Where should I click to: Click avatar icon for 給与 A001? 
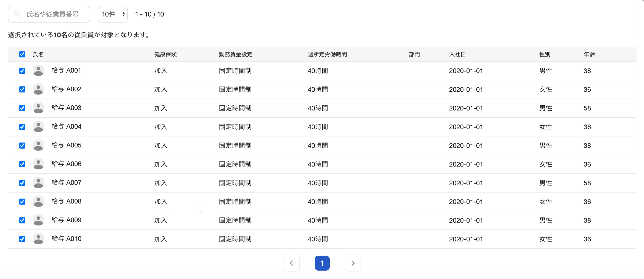click(x=38, y=70)
